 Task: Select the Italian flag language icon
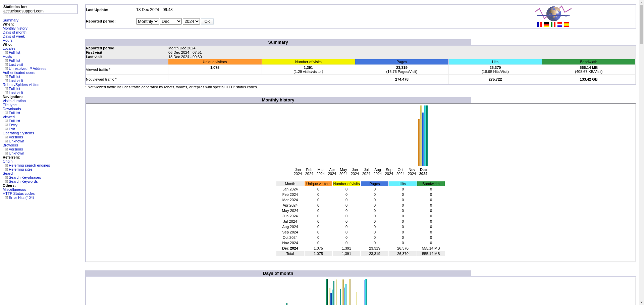pos(553,25)
